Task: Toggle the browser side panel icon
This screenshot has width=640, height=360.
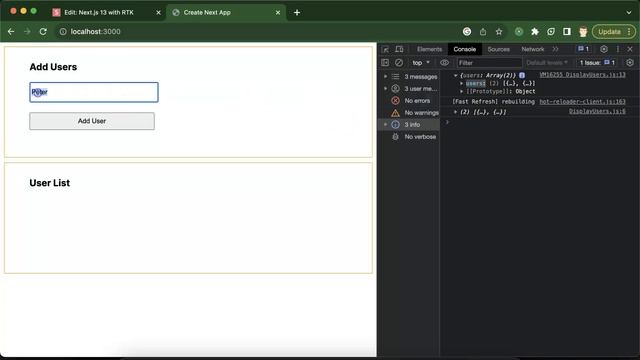Action: pyautogui.click(x=567, y=31)
